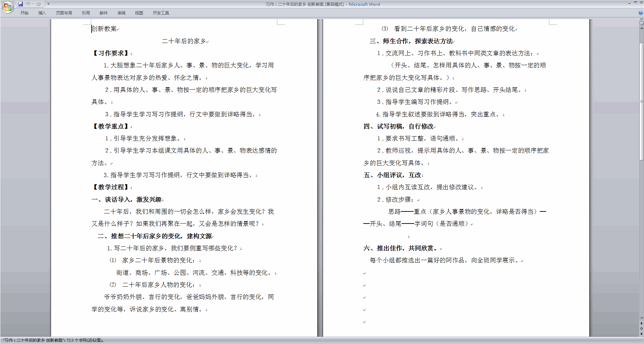Open the Select Browse Object circle button
The width and height of the screenshot is (644, 344).
tap(641, 329)
